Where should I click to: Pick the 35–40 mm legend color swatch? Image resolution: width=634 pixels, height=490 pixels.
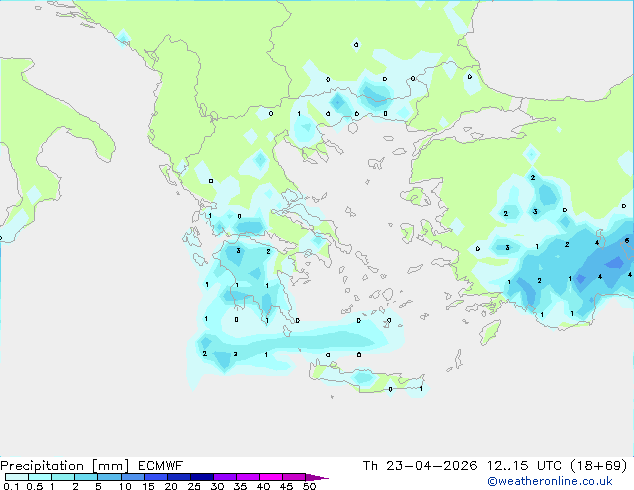pos(248,477)
